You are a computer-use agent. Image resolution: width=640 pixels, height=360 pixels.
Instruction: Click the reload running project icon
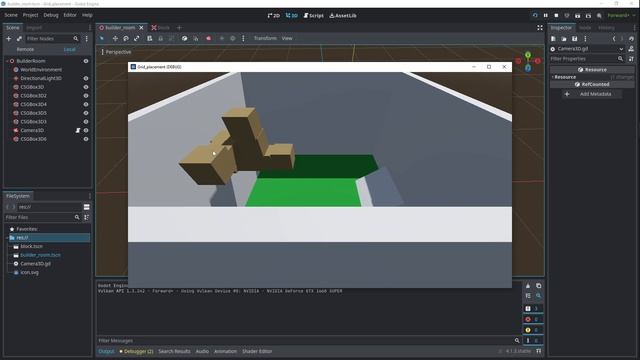click(x=535, y=16)
